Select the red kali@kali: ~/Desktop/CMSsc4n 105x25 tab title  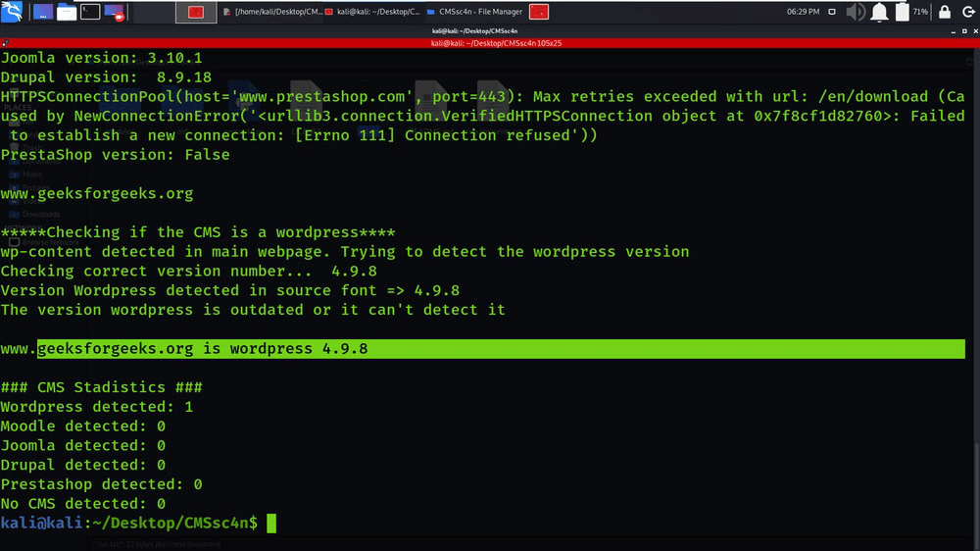point(496,43)
